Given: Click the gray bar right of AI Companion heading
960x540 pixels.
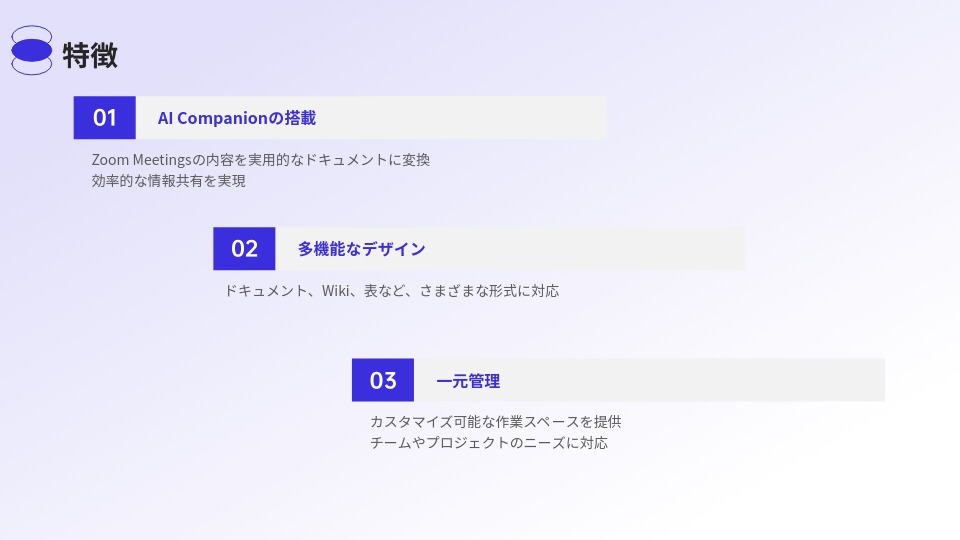Looking at the screenshot, I should [462, 118].
